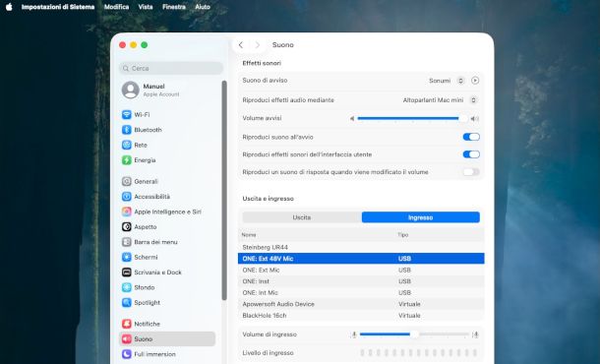
Task: Switch to the Uscita tab
Action: 302,217
